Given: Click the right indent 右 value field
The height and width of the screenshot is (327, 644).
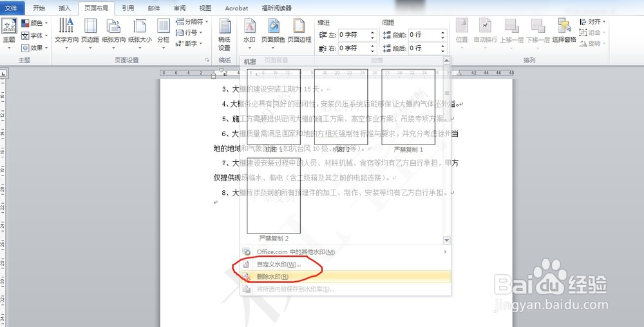Looking at the screenshot, I should click(353, 48).
